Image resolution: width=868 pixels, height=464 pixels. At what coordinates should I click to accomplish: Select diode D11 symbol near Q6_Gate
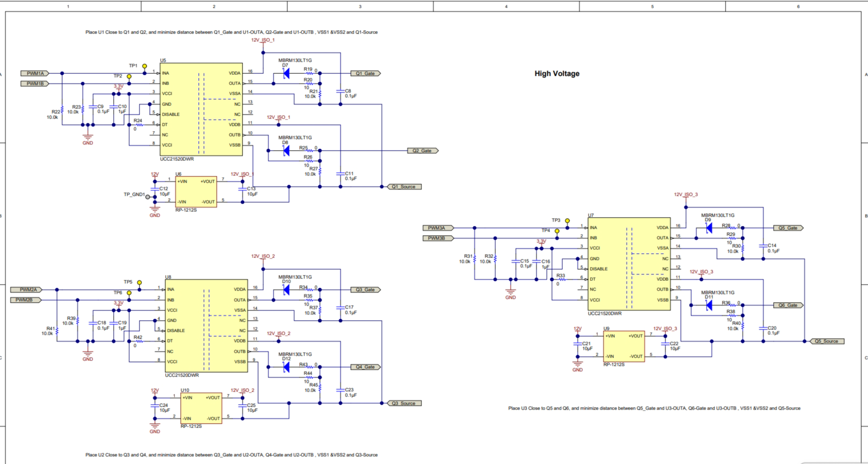pos(709,305)
